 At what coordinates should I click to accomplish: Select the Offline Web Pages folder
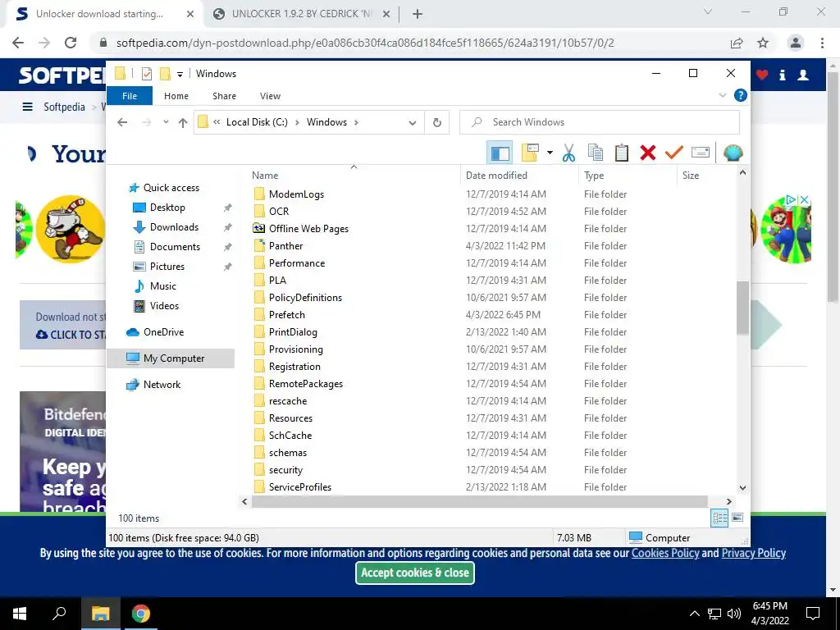[308, 229]
